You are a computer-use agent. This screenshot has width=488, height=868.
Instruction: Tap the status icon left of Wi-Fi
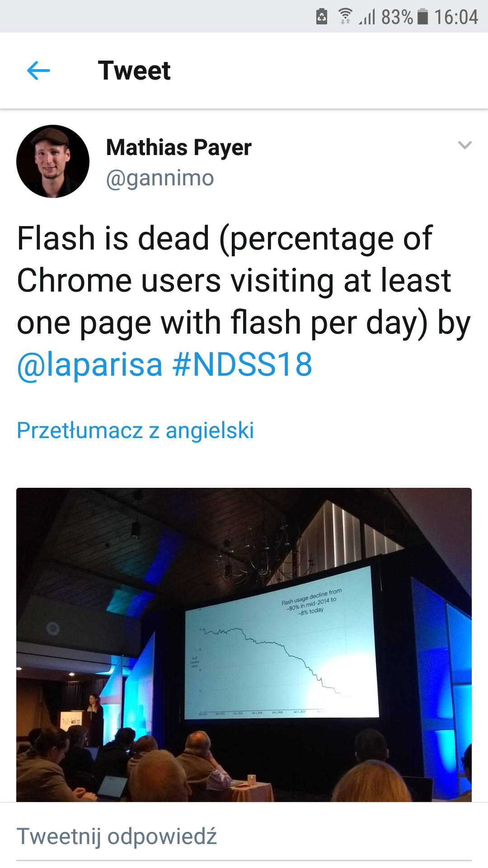tap(321, 17)
